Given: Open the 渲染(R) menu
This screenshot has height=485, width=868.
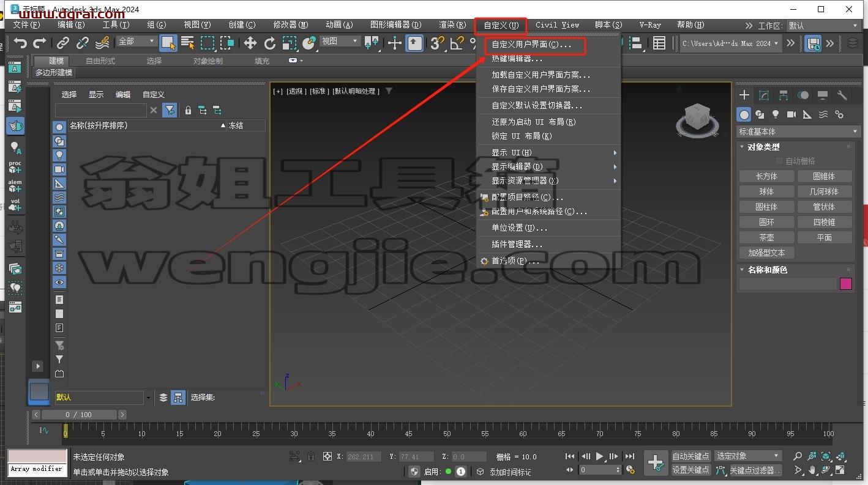Looking at the screenshot, I should (452, 25).
